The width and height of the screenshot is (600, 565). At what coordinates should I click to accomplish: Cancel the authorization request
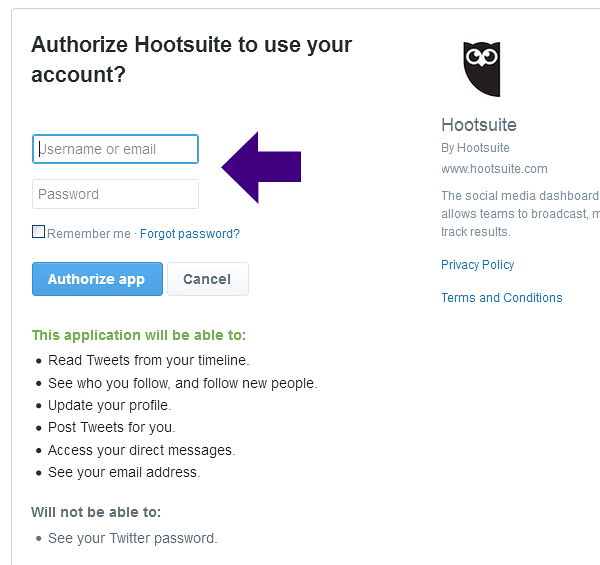click(208, 279)
